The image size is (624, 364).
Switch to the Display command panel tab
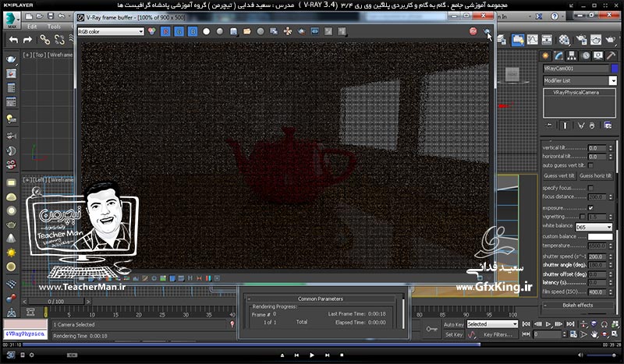click(598, 55)
